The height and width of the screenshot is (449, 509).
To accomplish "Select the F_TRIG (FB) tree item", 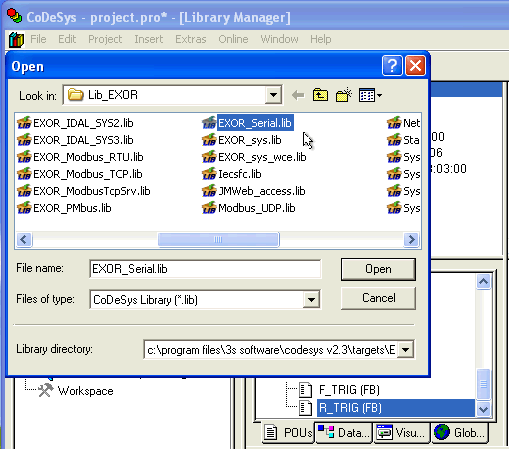I will [349, 390].
